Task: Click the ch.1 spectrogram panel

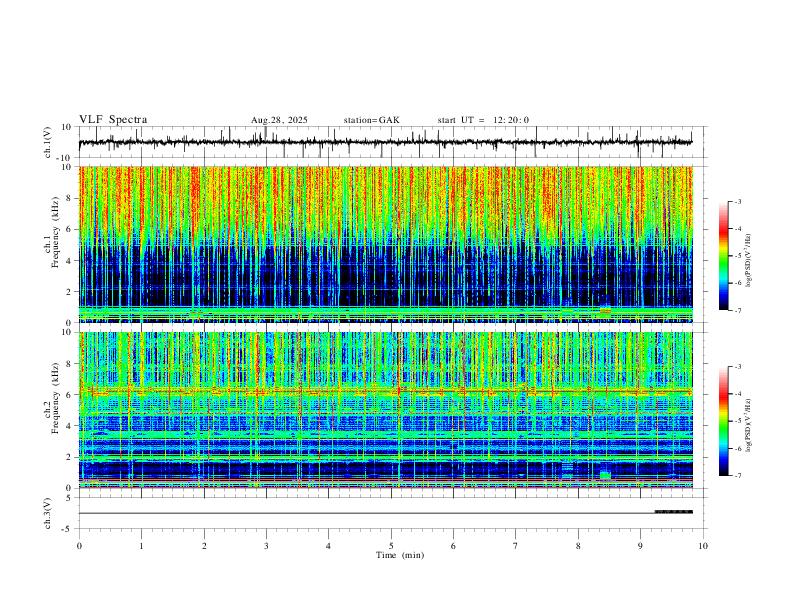Action: tap(385, 244)
